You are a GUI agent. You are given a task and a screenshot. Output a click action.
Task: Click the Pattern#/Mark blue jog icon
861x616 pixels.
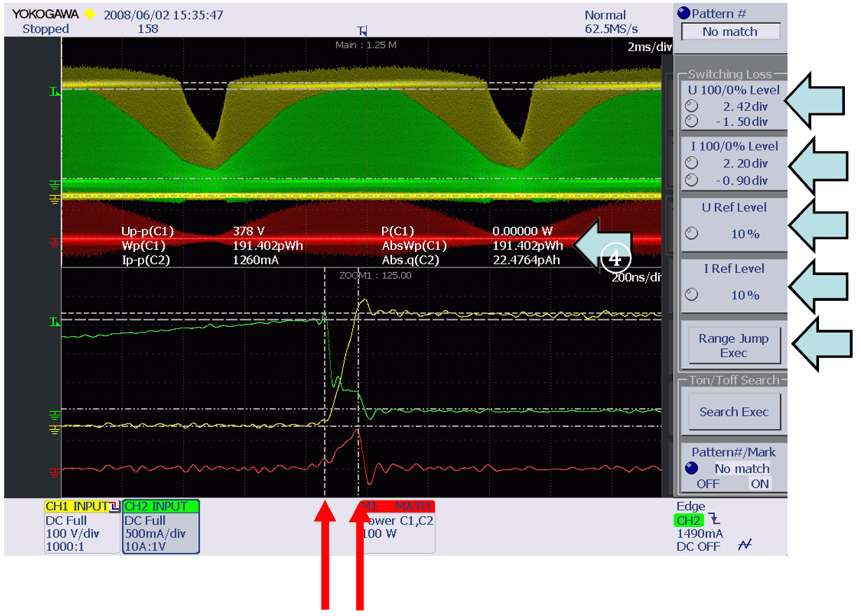pos(692,468)
